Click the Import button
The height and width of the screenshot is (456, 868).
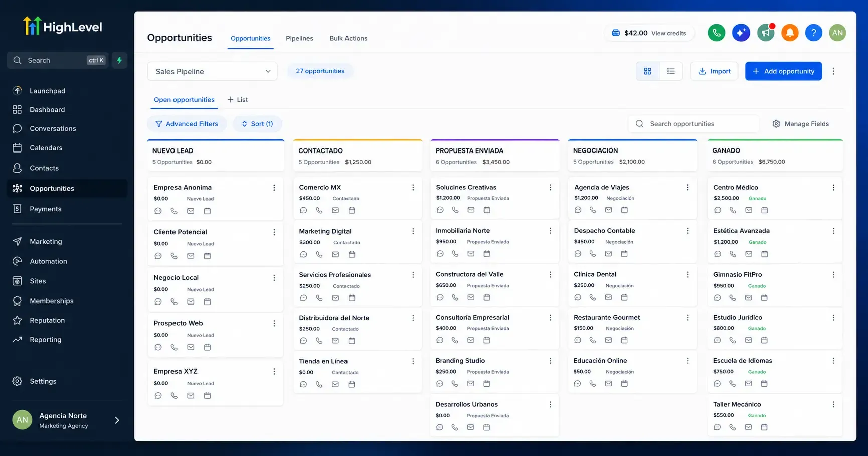tap(714, 71)
